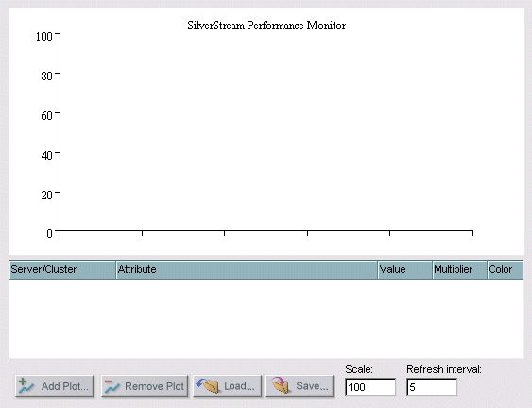Click inside the empty chart plotting area
Viewport: 532px width, 408px height.
click(266, 132)
